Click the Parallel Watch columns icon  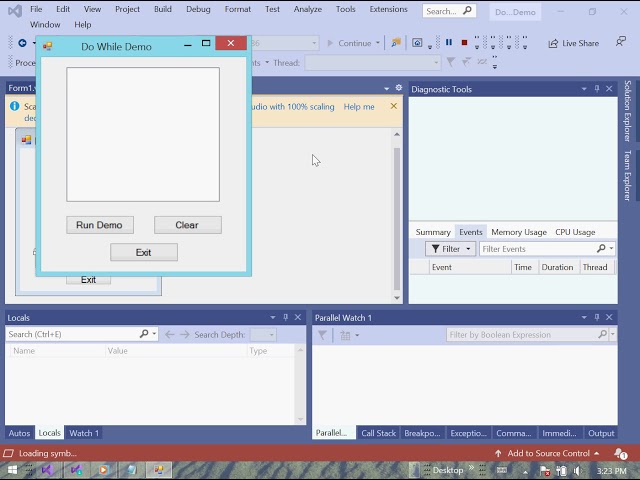click(x=345, y=336)
